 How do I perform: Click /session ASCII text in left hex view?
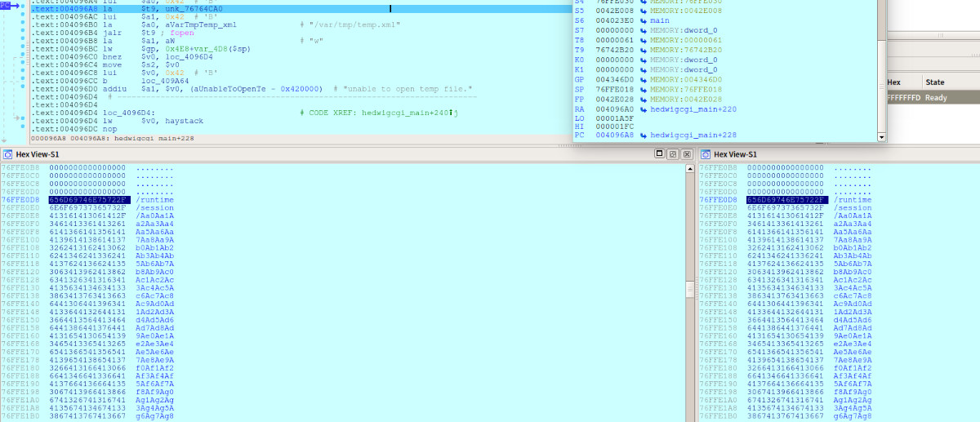pyautogui.click(x=155, y=207)
